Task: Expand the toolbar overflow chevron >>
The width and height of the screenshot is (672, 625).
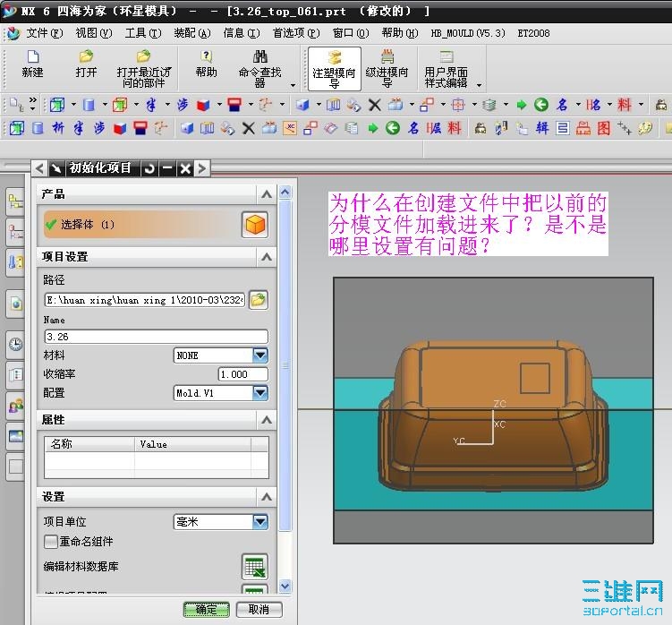Action: [x=32, y=100]
